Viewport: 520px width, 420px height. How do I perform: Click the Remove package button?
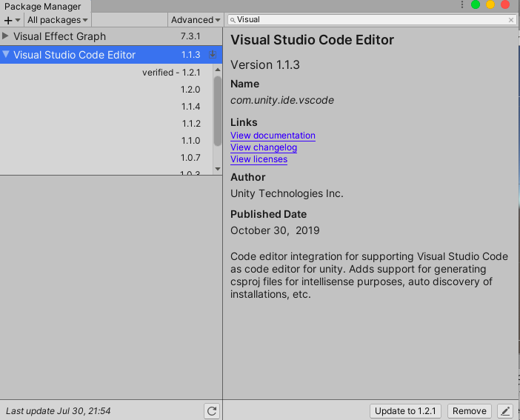click(470, 411)
